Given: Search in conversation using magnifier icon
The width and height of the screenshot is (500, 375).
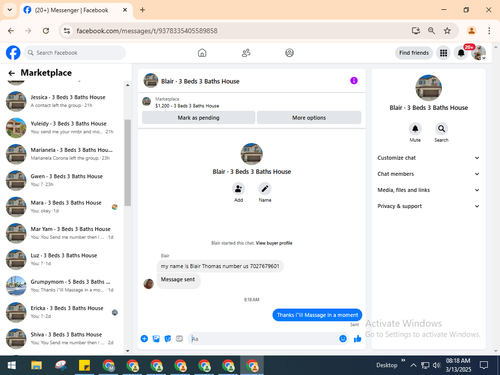Looking at the screenshot, I should click(441, 129).
